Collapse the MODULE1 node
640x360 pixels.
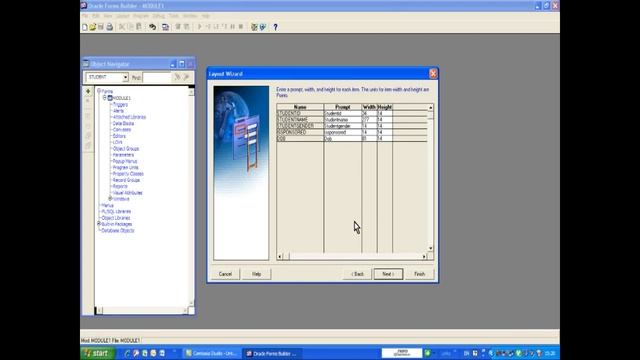pyautogui.click(x=104, y=98)
